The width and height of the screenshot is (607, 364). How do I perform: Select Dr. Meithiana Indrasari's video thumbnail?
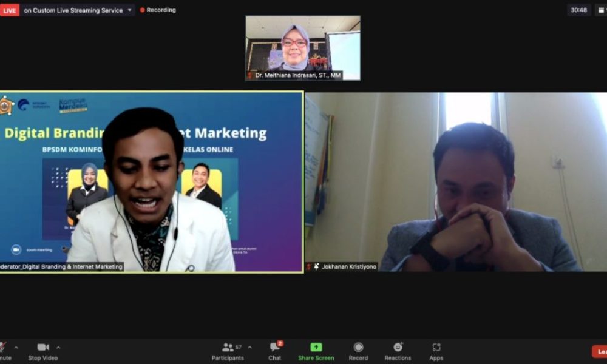tap(302, 48)
